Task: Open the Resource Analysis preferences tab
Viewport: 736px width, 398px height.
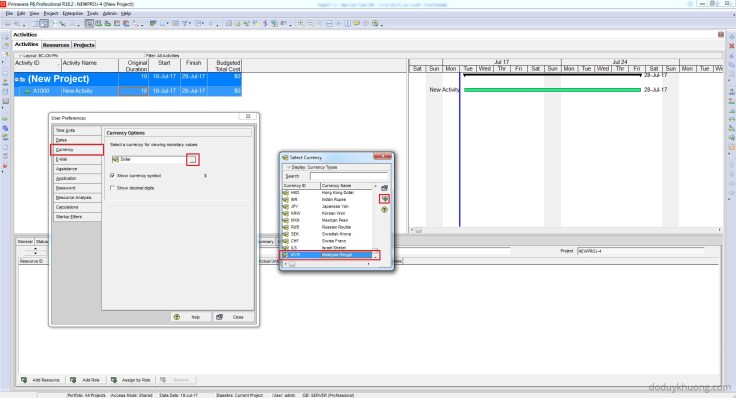Action: point(77,198)
